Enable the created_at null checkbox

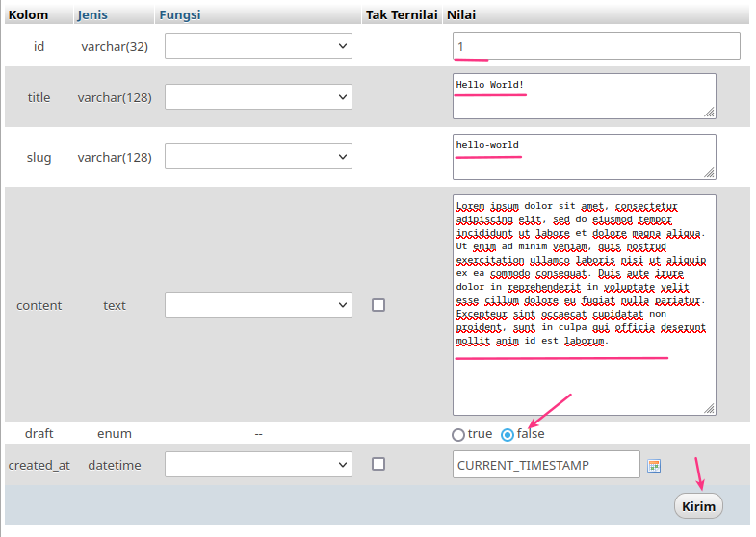[x=378, y=464]
